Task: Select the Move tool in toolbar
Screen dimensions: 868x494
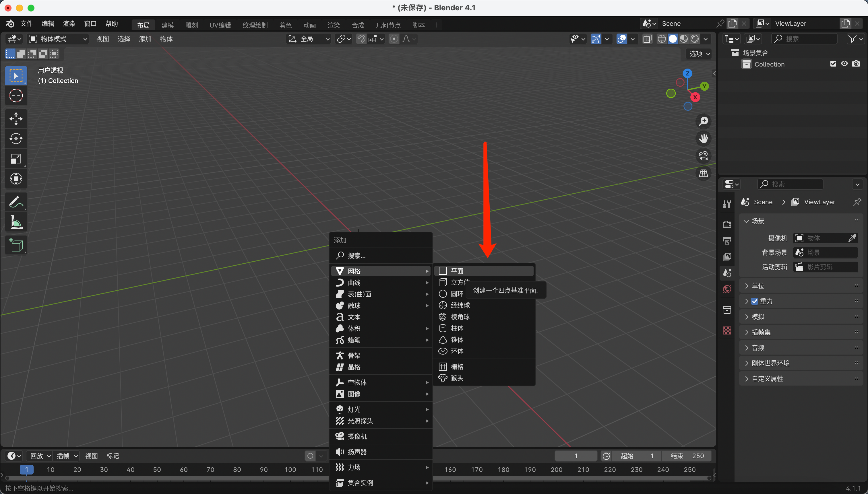Action: coord(16,119)
